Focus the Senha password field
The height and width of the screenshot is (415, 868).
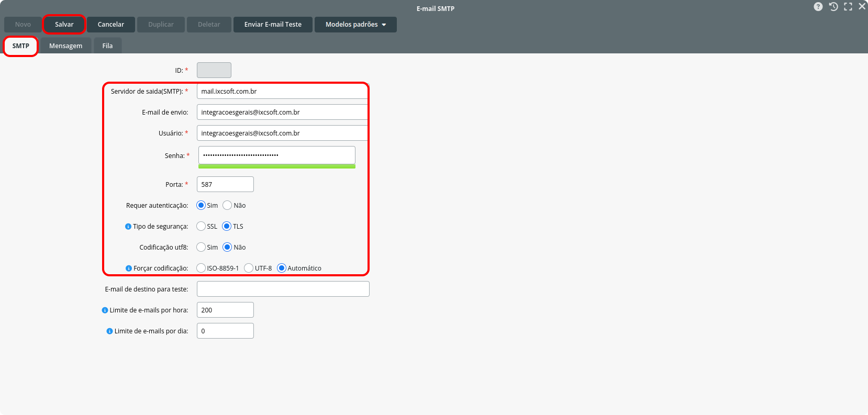(x=277, y=155)
